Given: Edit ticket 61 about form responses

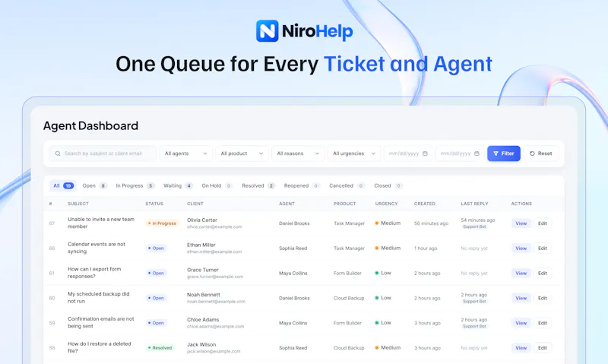Looking at the screenshot, I should [543, 274].
